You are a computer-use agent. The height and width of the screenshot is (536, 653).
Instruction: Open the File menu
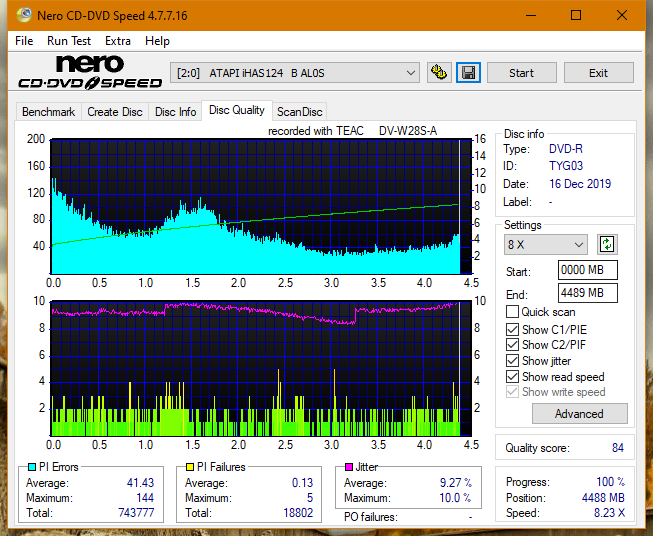(x=24, y=41)
